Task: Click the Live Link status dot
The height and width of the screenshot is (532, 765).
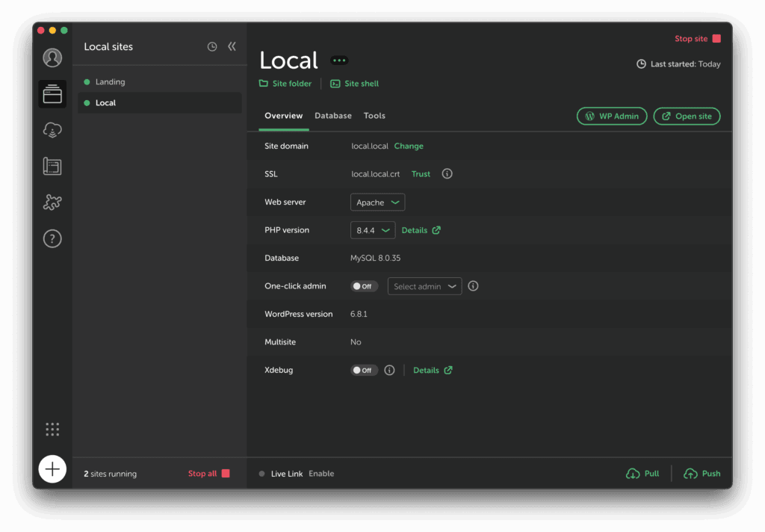Action: (262, 474)
